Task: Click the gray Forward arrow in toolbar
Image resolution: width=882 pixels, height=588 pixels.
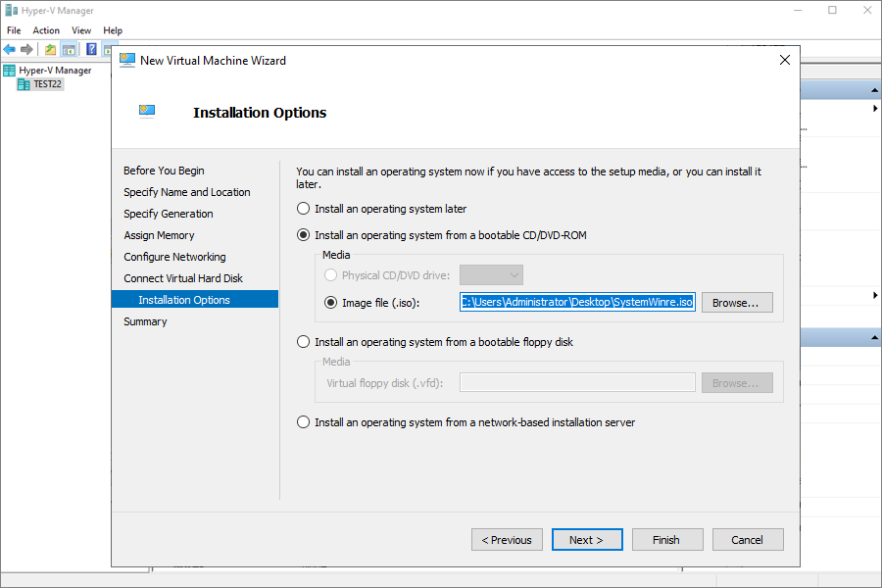Action: 26,50
